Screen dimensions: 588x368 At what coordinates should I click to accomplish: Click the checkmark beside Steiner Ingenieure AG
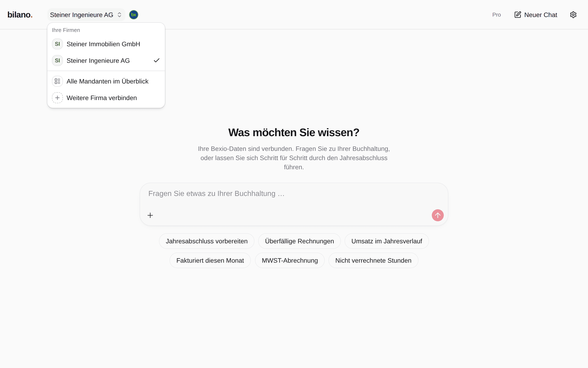click(156, 60)
